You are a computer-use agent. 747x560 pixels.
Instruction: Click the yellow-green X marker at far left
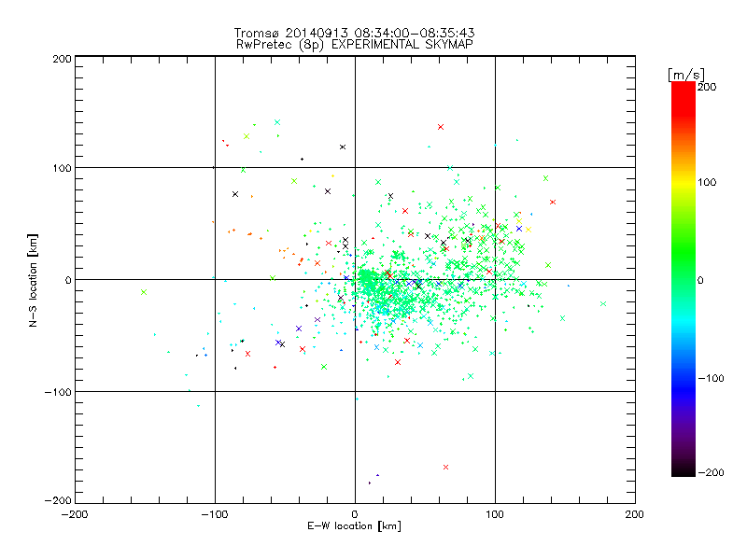(144, 292)
